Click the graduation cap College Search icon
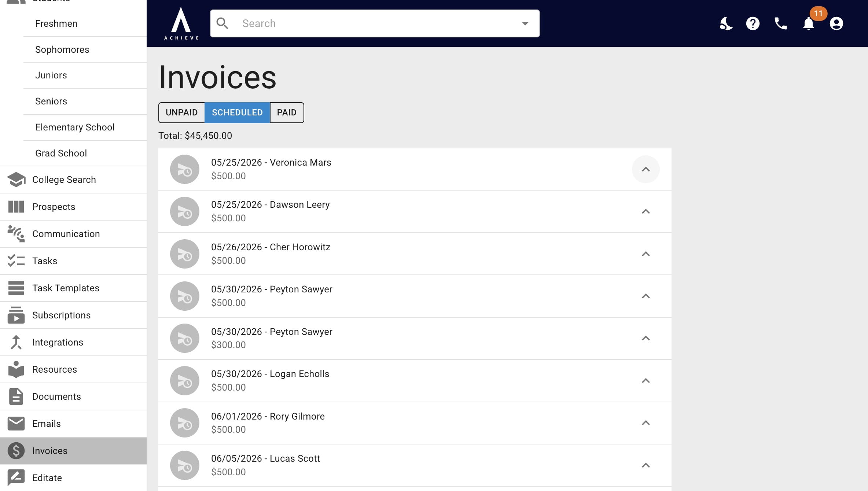Screen dimensions: 868x491 pos(16,180)
